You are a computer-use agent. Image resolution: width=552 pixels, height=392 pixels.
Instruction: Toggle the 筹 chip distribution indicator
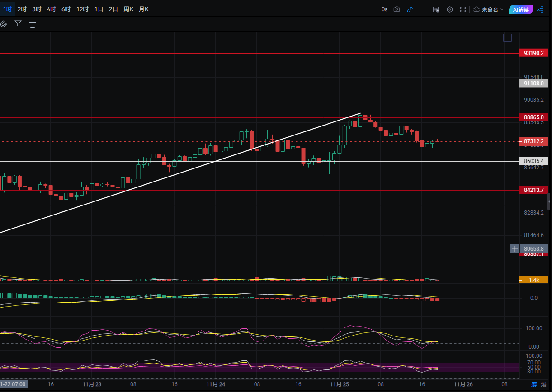click(x=534, y=384)
